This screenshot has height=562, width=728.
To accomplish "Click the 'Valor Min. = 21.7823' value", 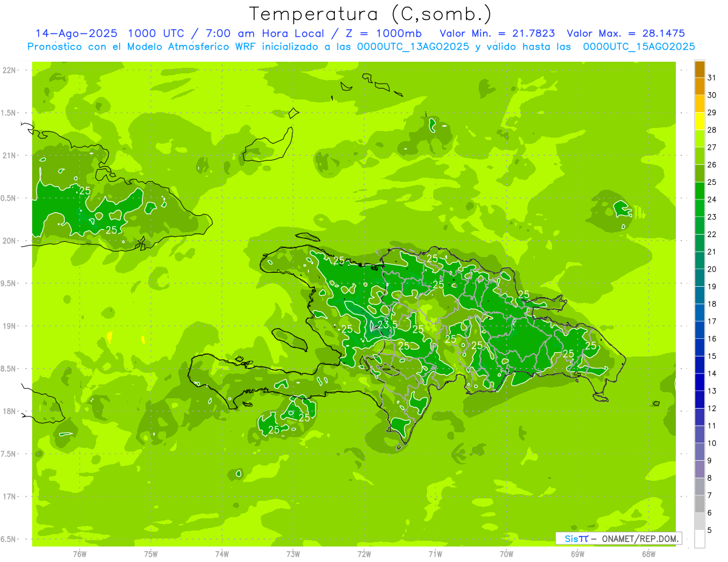I will point(497,34).
